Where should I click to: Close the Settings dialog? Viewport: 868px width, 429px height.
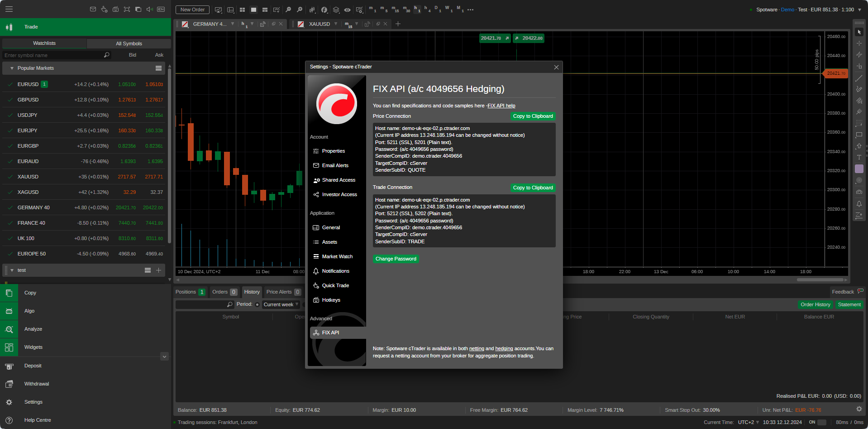click(x=556, y=67)
